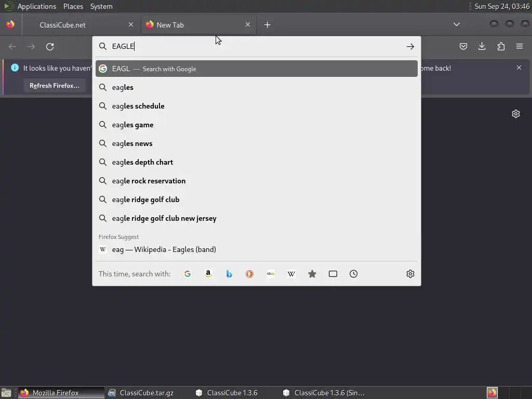
Task: Choose the 'eagles game' suggestion
Action: coord(257,125)
